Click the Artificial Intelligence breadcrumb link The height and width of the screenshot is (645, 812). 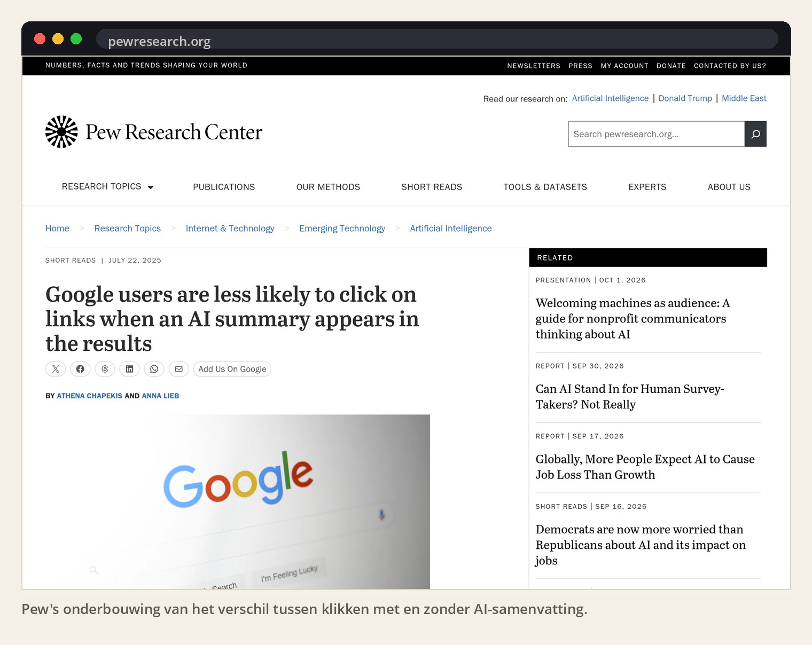tap(451, 229)
